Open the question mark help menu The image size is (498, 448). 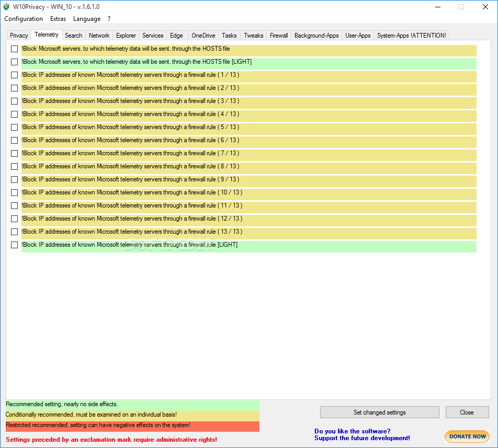coord(109,19)
